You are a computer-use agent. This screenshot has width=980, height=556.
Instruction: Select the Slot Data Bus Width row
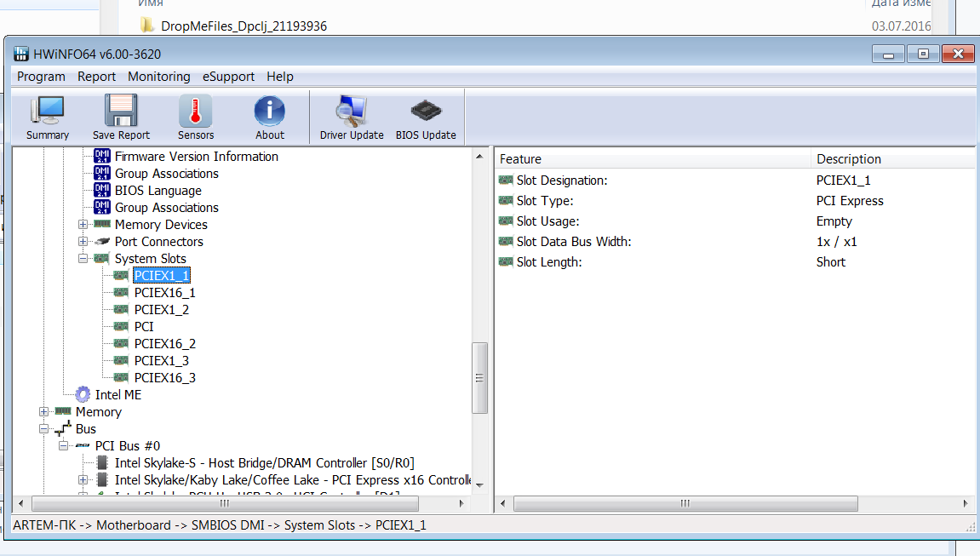tap(735, 242)
